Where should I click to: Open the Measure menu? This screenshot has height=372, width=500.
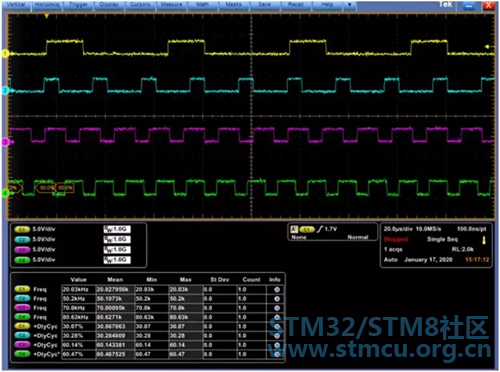pyautogui.click(x=171, y=5)
